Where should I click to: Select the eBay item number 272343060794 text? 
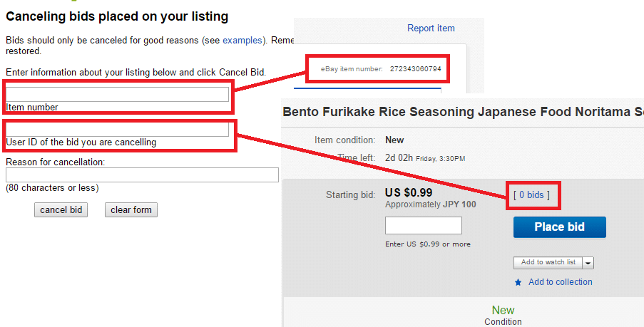click(416, 69)
